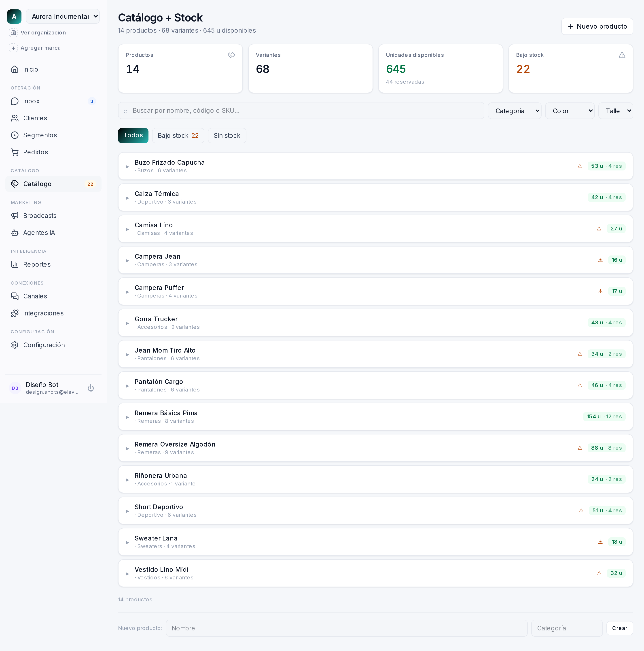Click the Categoría input for new product
The image size is (644, 651).
pyautogui.click(x=567, y=628)
